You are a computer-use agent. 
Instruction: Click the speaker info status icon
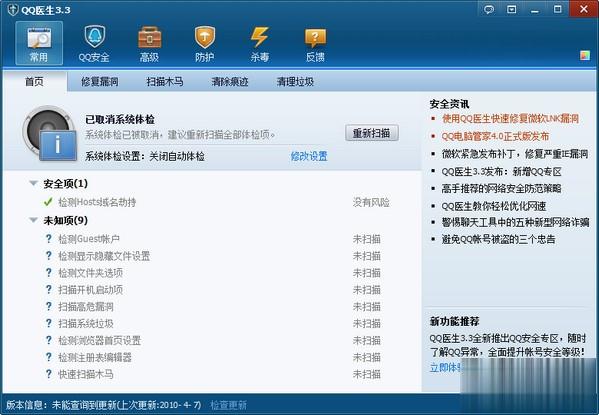click(49, 133)
